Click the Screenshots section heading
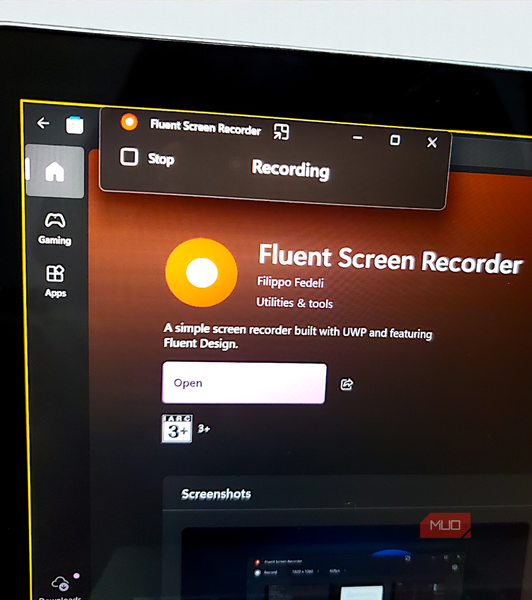This screenshot has width=532, height=600. coord(216,494)
